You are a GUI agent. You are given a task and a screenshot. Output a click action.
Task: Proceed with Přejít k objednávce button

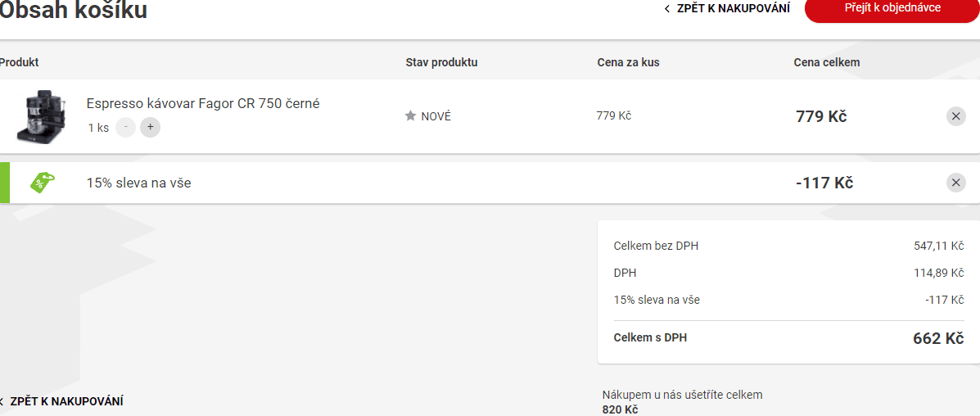point(892,8)
